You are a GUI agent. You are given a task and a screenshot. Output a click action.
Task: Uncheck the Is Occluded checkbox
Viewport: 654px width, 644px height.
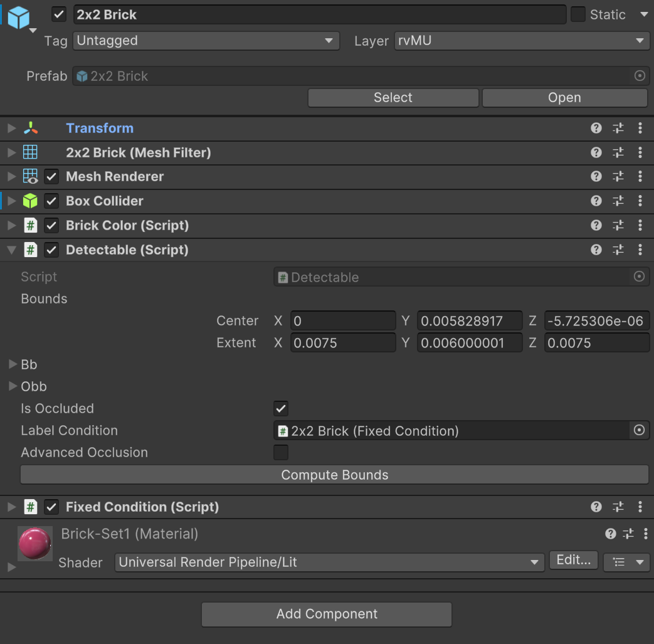tap(281, 409)
